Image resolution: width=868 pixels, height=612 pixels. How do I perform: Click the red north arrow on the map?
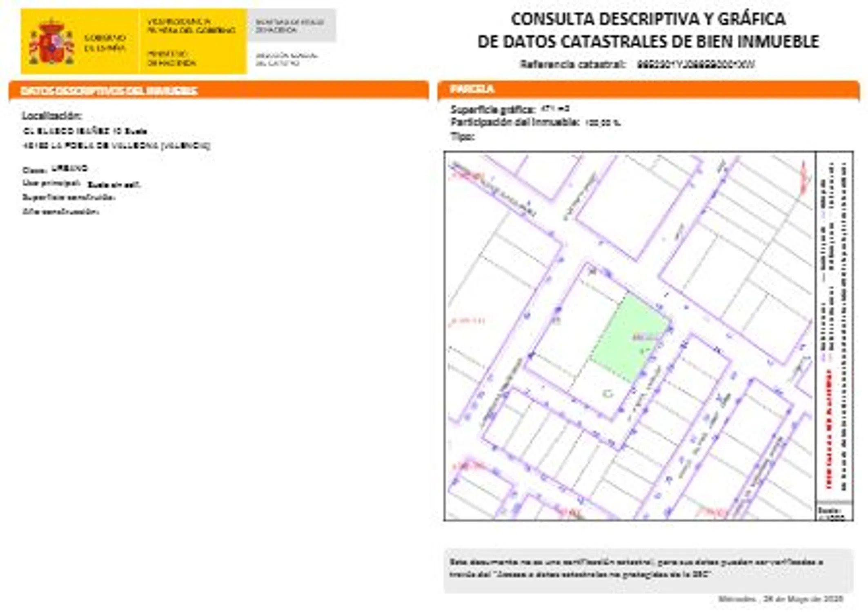804,177
